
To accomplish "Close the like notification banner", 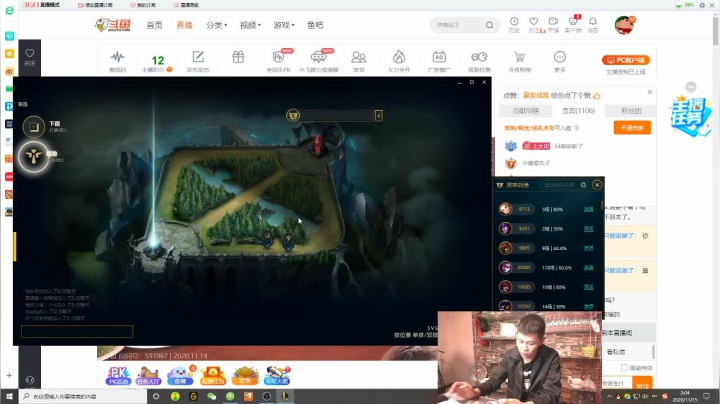I will (x=650, y=92).
